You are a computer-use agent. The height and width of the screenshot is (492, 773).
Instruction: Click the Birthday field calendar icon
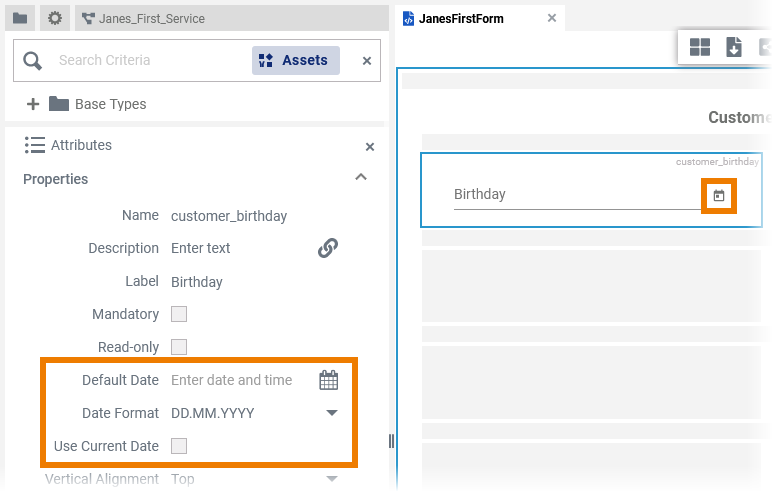pyautogui.click(x=718, y=196)
